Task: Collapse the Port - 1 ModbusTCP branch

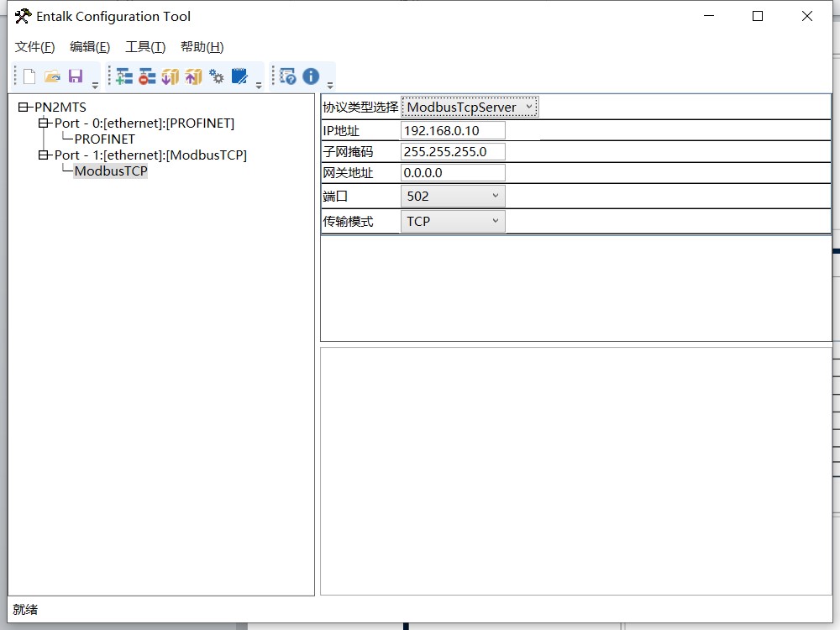Action: pos(43,155)
